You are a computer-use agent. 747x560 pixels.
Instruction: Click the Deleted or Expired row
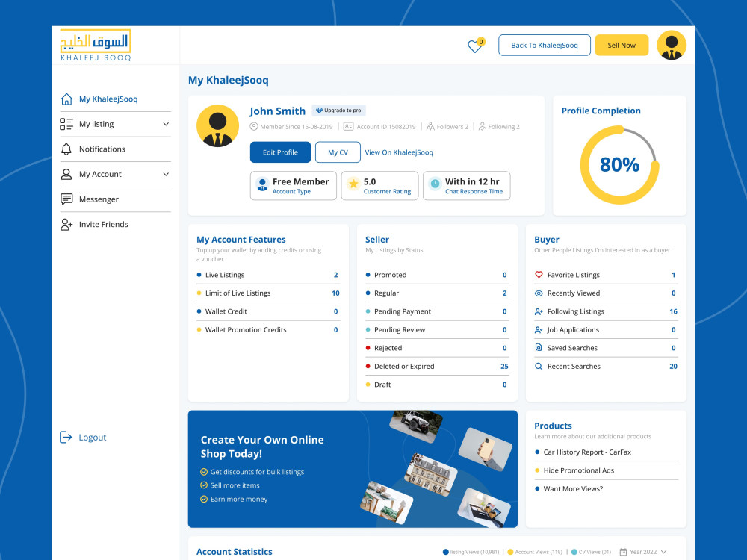(x=437, y=366)
